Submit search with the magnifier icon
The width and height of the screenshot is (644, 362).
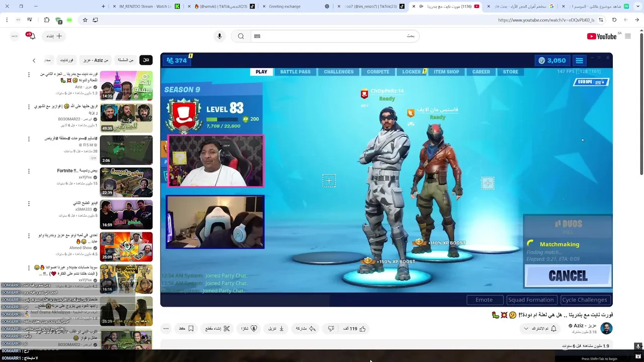tap(241, 36)
